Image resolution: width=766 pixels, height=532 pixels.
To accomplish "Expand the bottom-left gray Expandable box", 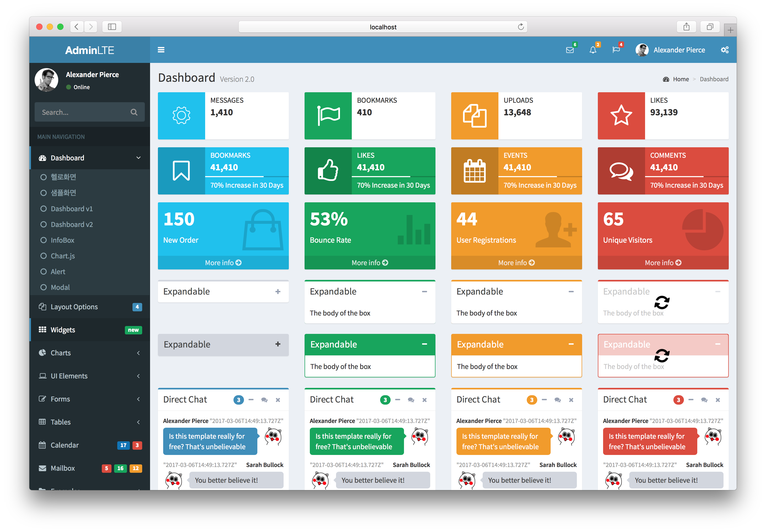I will [278, 344].
